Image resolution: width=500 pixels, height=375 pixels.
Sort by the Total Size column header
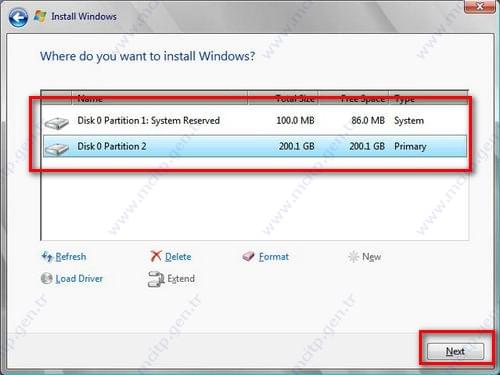pos(283,98)
